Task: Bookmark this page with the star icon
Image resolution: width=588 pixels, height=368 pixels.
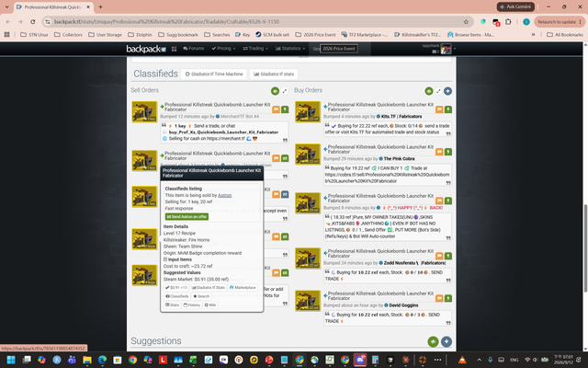Action: click(466, 22)
